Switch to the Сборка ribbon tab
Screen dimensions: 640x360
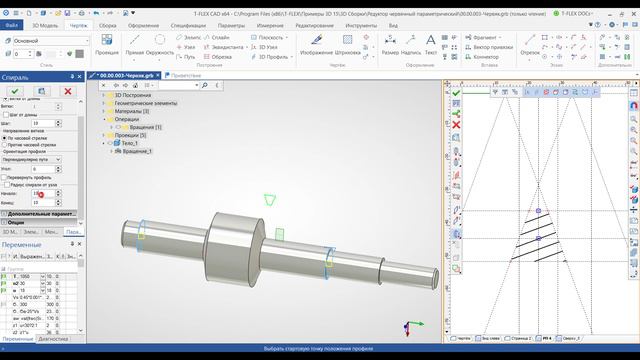pyautogui.click(x=108, y=25)
